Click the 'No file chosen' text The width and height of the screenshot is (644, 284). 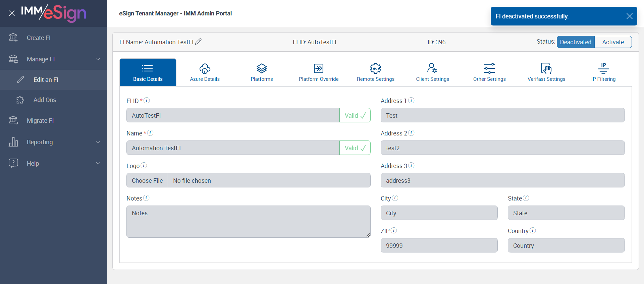click(192, 181)
